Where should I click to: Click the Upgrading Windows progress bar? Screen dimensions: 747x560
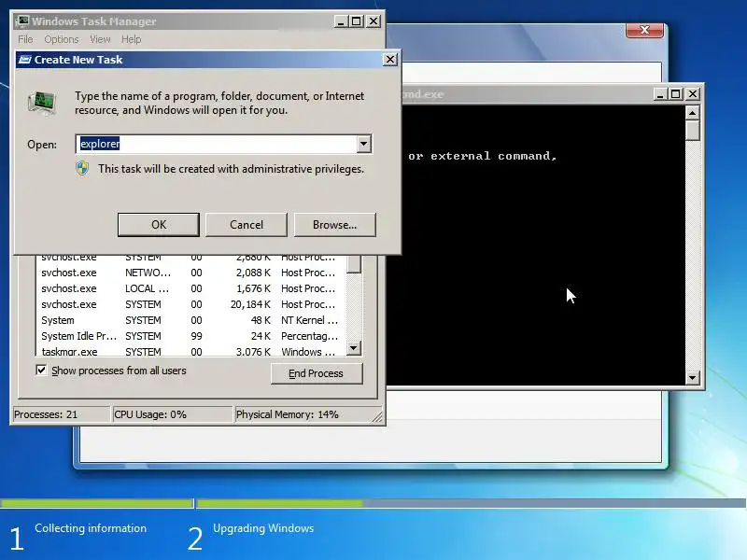(x=472, y=503)
